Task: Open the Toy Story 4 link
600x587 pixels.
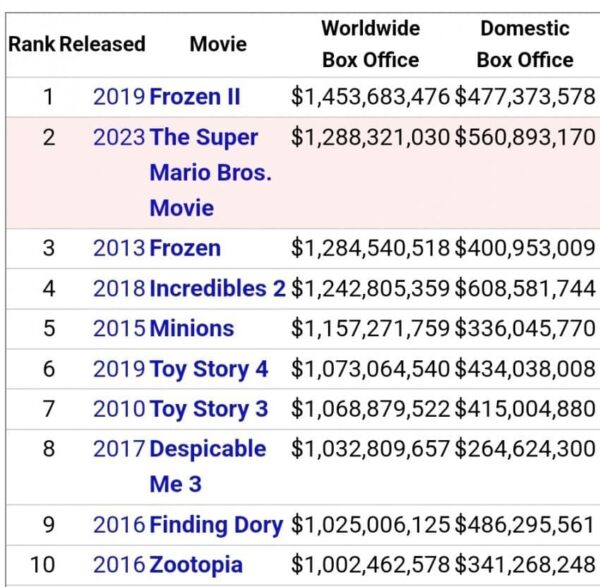Action: (x=208, y=368)
